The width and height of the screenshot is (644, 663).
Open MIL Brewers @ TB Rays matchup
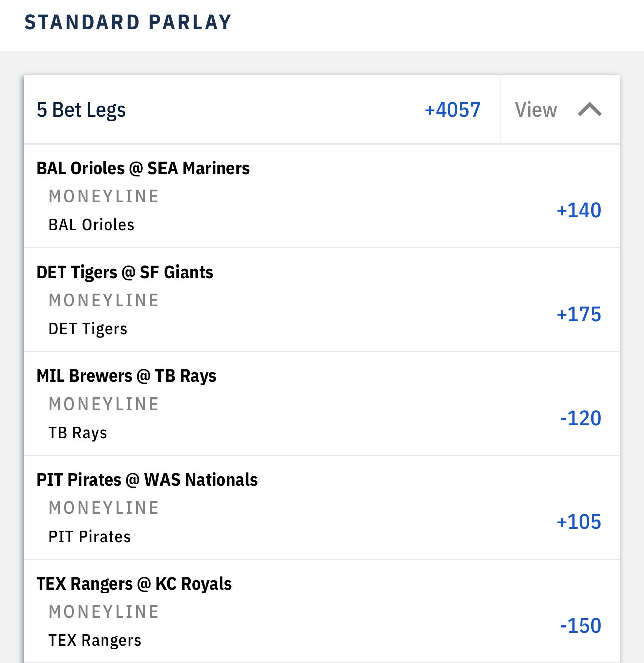coord(126,376)
